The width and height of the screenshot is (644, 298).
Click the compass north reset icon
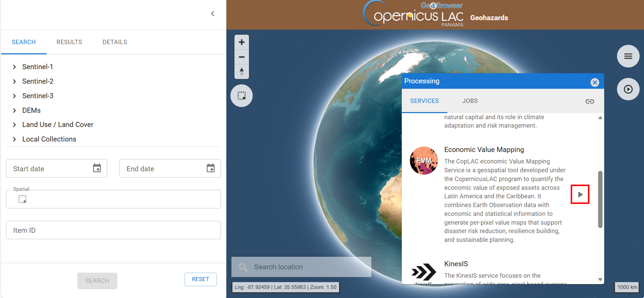(242, 72)
